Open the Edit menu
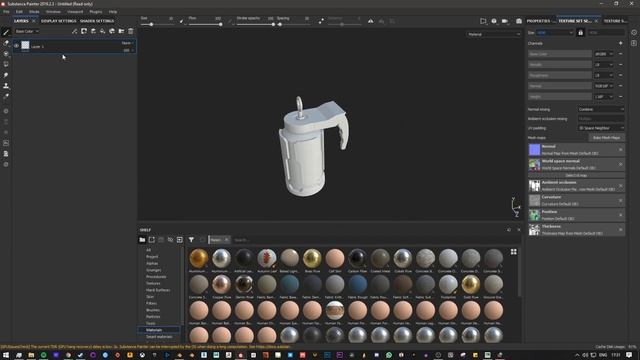640x360 pixels. point(19,12)
